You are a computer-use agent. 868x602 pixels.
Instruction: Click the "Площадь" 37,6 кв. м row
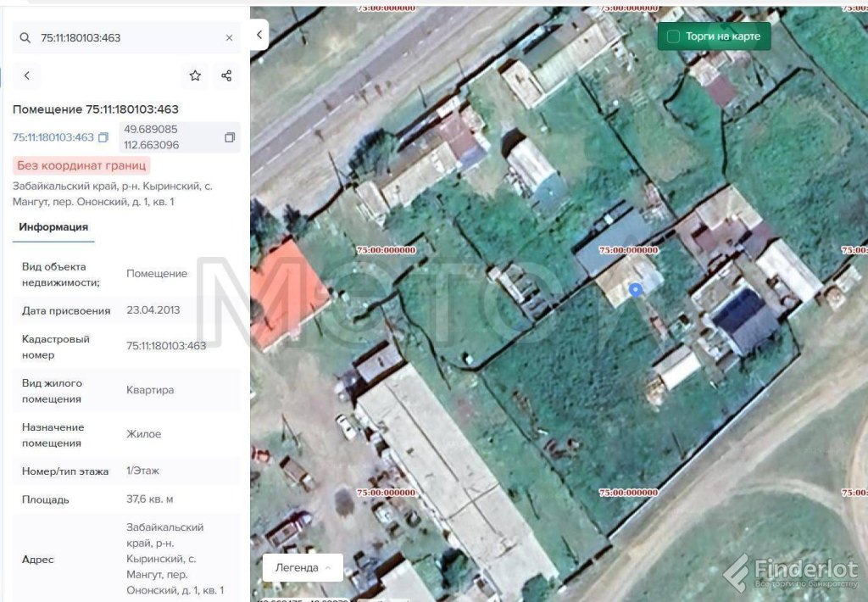[x=125, y=499]
